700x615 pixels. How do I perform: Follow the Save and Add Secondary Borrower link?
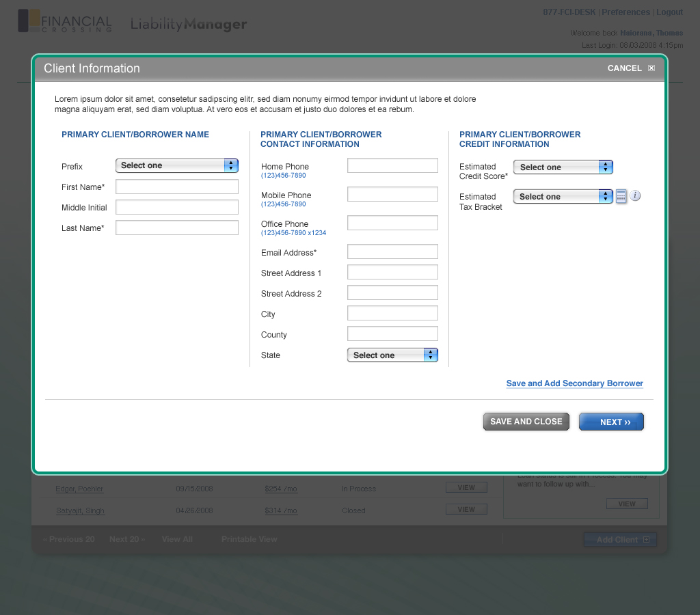coord(574,383)
